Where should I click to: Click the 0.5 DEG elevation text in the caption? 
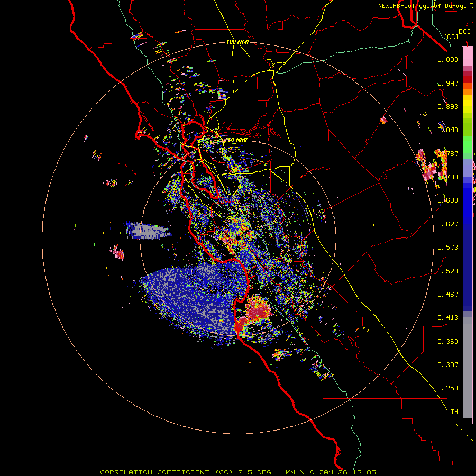click(254, 472)
